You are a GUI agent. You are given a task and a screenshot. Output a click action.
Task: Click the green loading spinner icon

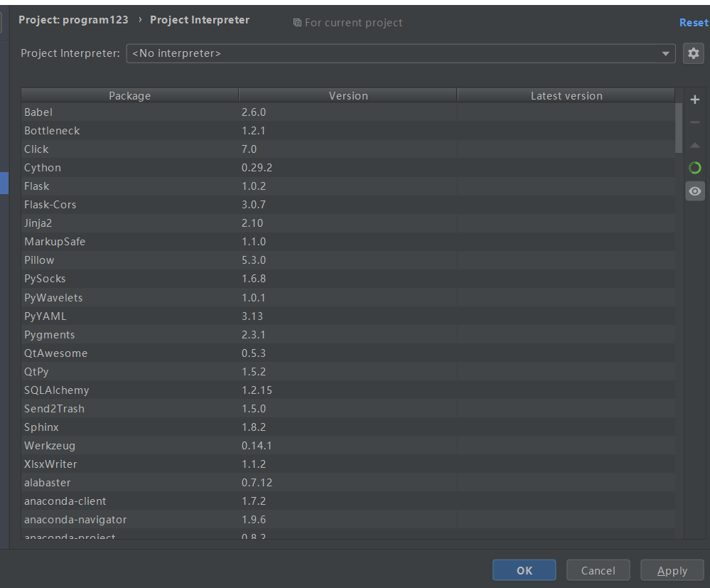(694, 168)
